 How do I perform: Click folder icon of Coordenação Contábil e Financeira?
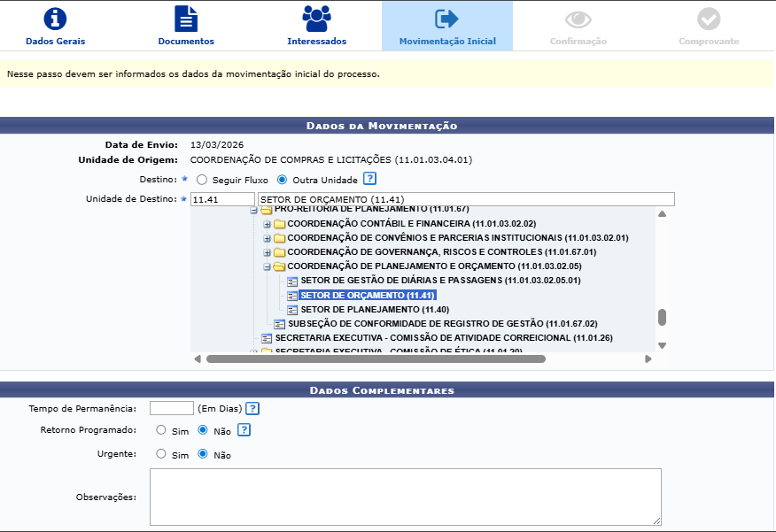click(x=279, y=224)
